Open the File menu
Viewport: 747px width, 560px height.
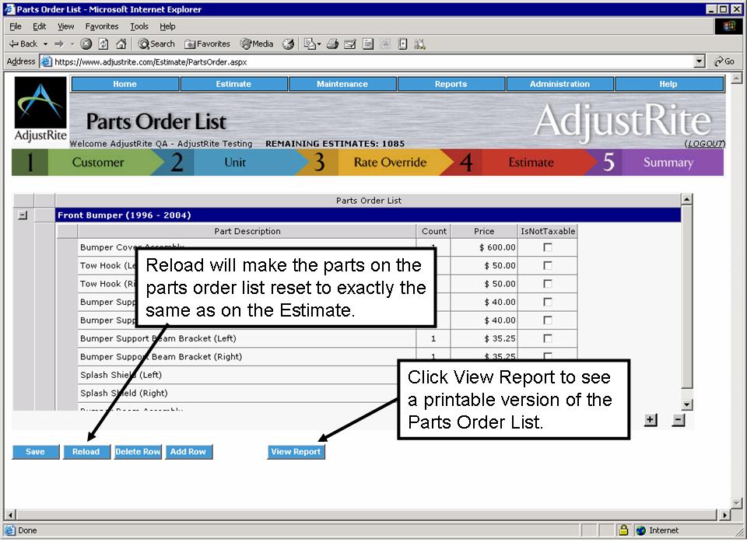pos(16,26)
